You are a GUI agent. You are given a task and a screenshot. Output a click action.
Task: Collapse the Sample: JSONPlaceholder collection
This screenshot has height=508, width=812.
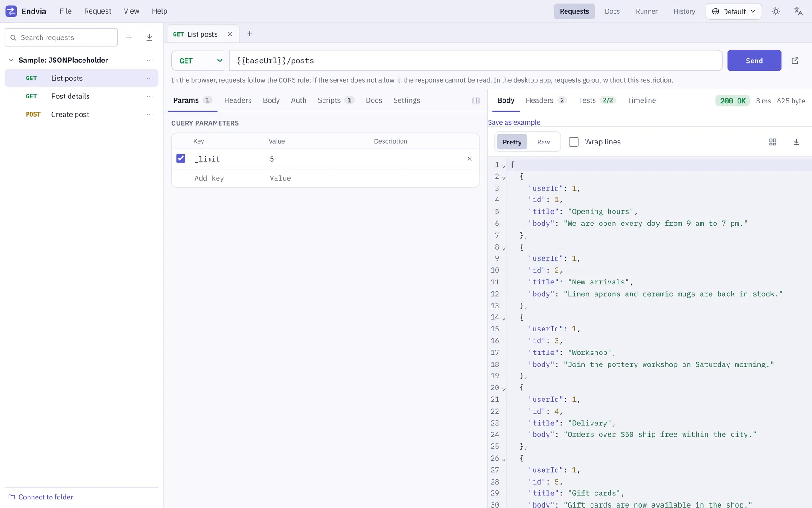coord(11,60)
